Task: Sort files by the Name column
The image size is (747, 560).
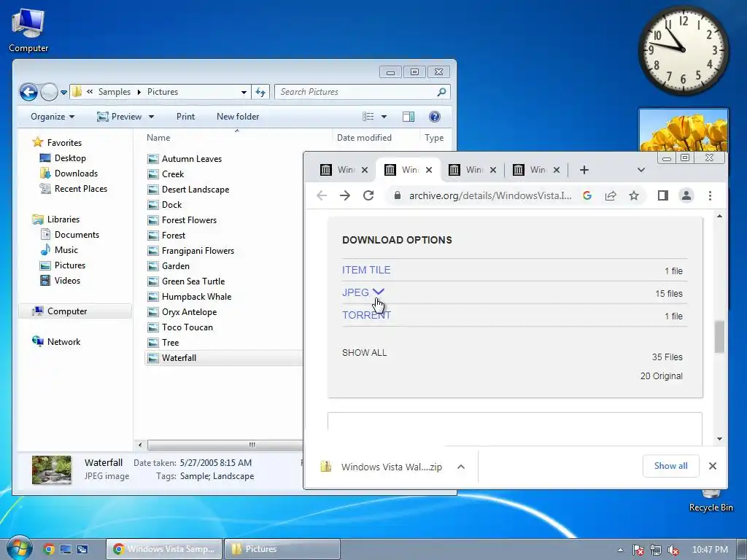Action: tap(158, 138)
